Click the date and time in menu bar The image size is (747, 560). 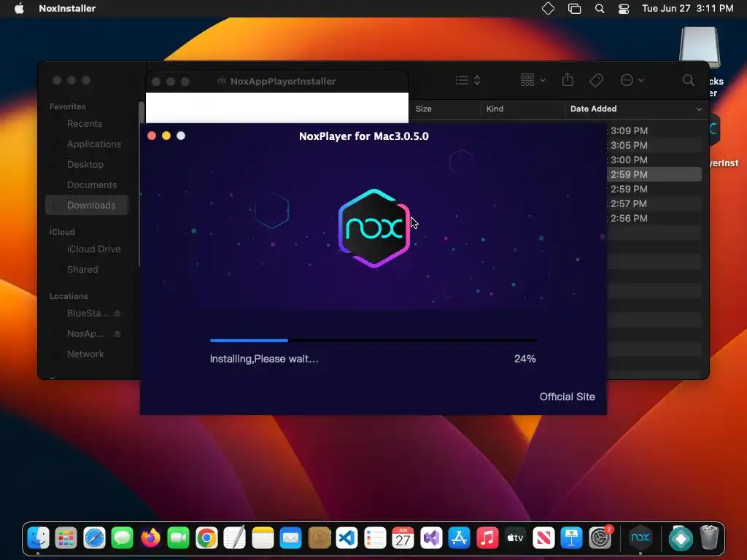pos(687,8)
